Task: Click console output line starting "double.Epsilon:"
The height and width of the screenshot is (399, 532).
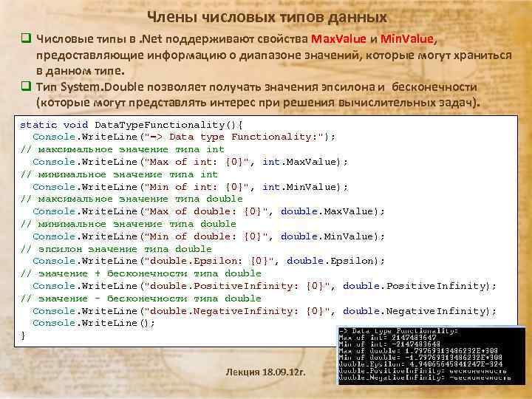Action: 420,364
